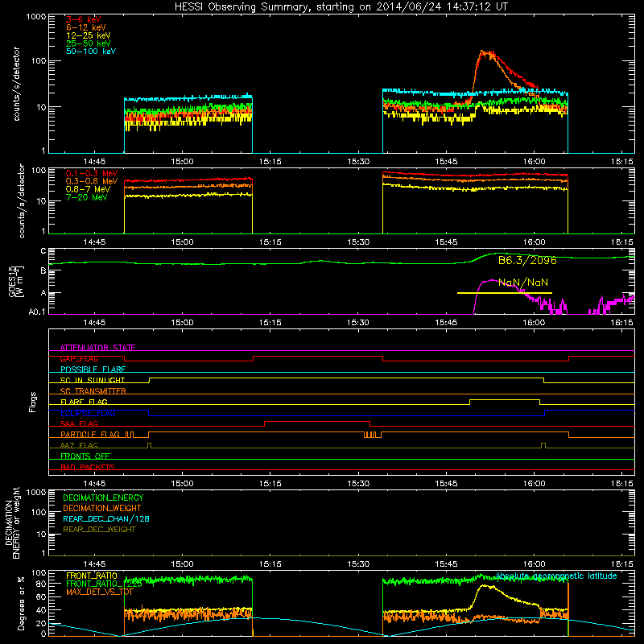Click the 16:00 tick label under GOES panel
The image size is (644, 644).
tap(534, 323)
